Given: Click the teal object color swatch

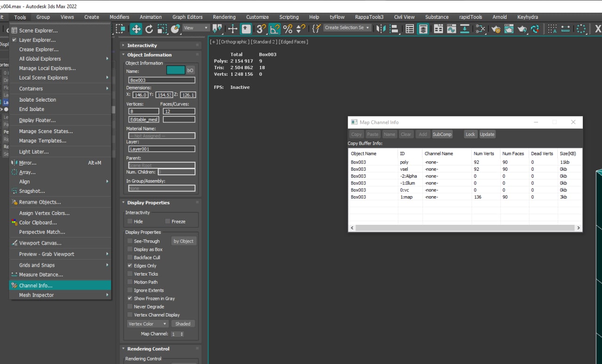Looking at the screenshot, I should click(x=176, y=71).
